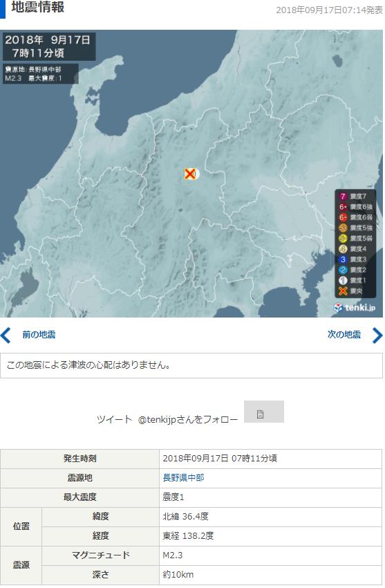Click the 発生時刻 table row
Image resolution: width=385 pixels, height=588 pixels.
(x=191, y=458)
